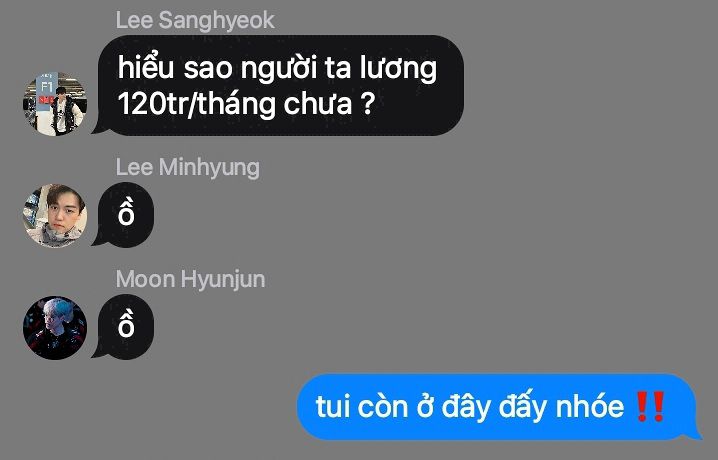Click Lee Minhyung's "ồ" message bubble
Viewport: 718px width, 460px height.
coord(124,215)
